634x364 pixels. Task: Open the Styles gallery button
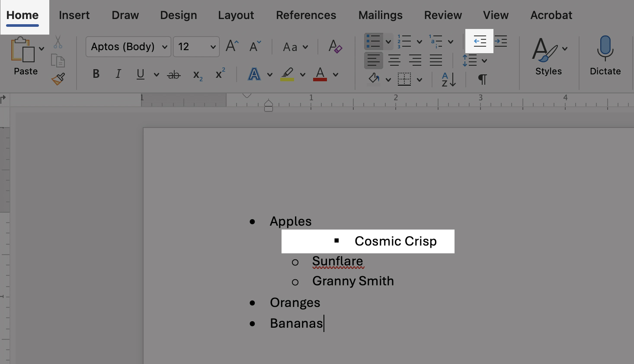tap(548, 56)
